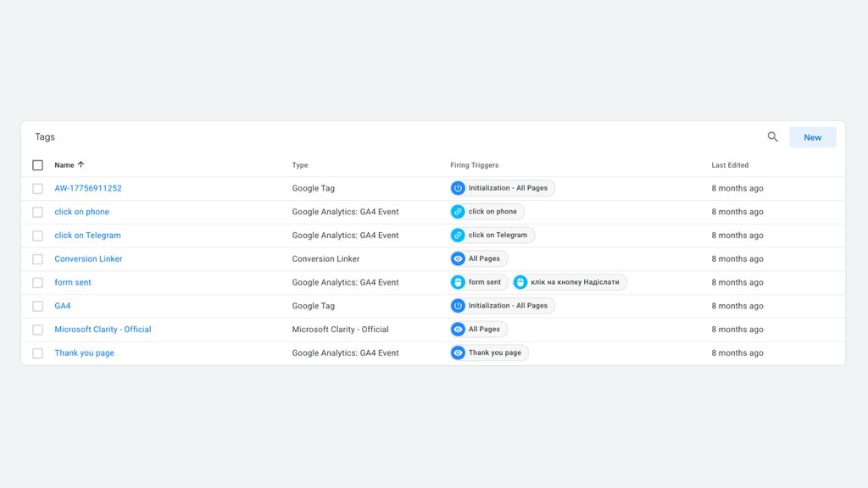Open the GA4 tag link
Image resolution: width=868 pixels, height=488 pixels.
[x=63, y=305]
